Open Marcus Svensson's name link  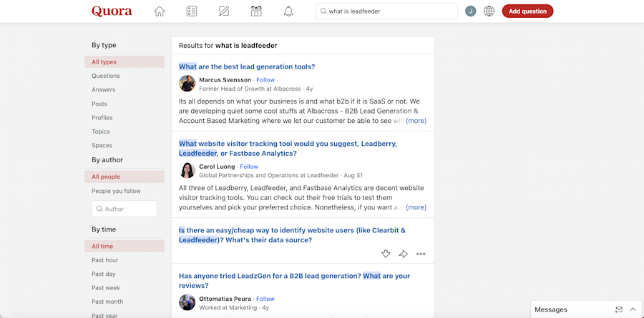coord(225,80)
